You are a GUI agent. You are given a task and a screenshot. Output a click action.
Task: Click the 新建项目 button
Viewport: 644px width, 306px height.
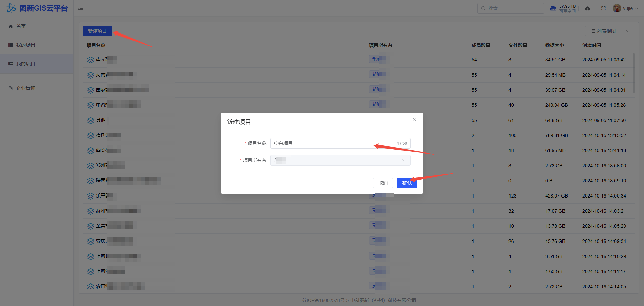point(97,31)
